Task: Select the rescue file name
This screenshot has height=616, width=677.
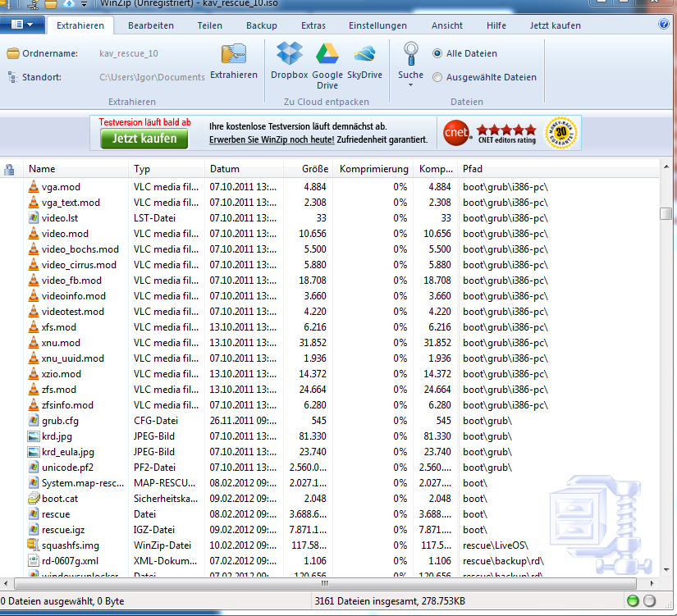Action: (56, 514)
